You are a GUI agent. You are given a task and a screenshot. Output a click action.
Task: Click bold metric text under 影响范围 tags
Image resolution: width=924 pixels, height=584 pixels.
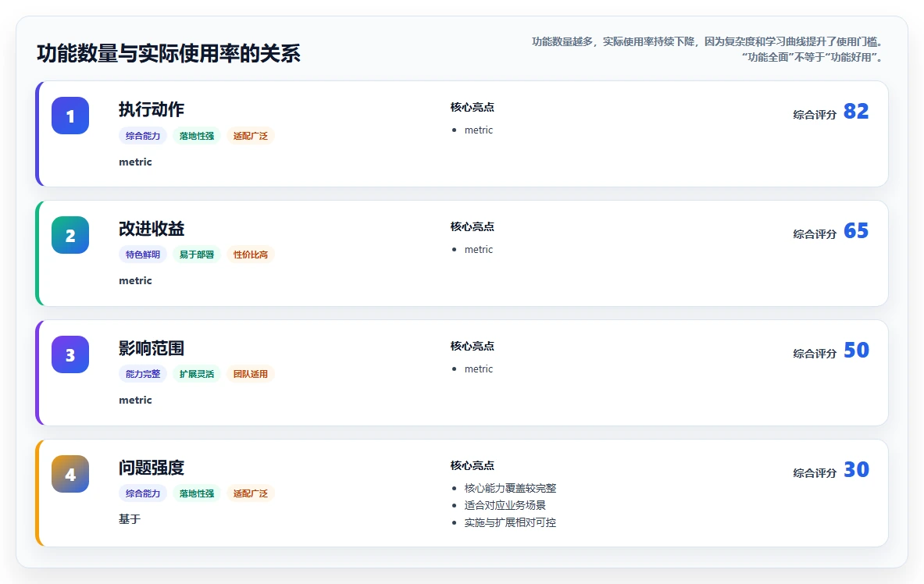(x=136, y=401)
